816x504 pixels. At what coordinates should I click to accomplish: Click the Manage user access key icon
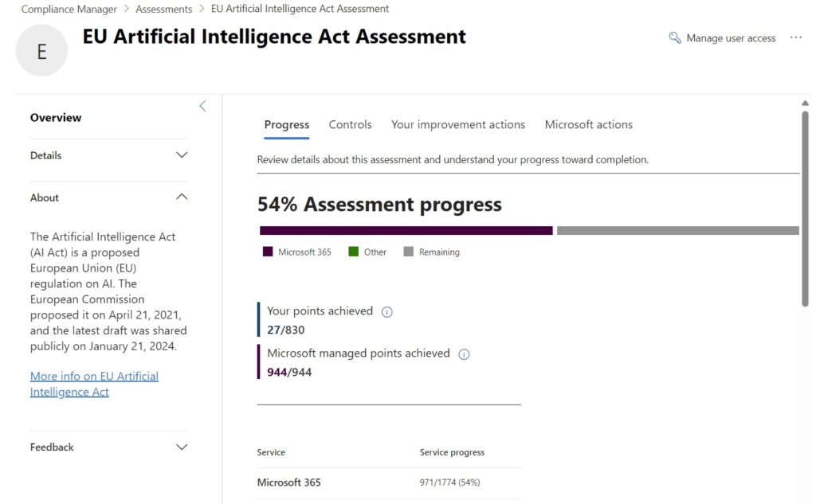tap(673, 37)
